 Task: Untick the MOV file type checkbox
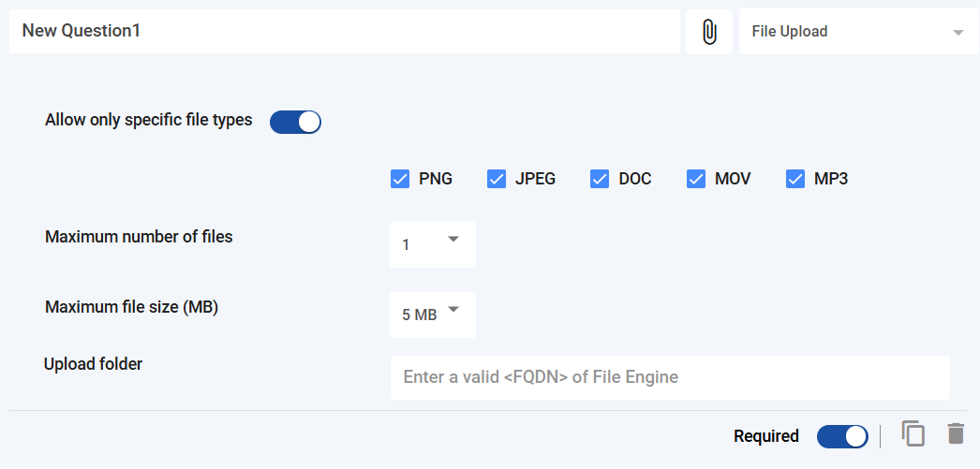(696, 179)
